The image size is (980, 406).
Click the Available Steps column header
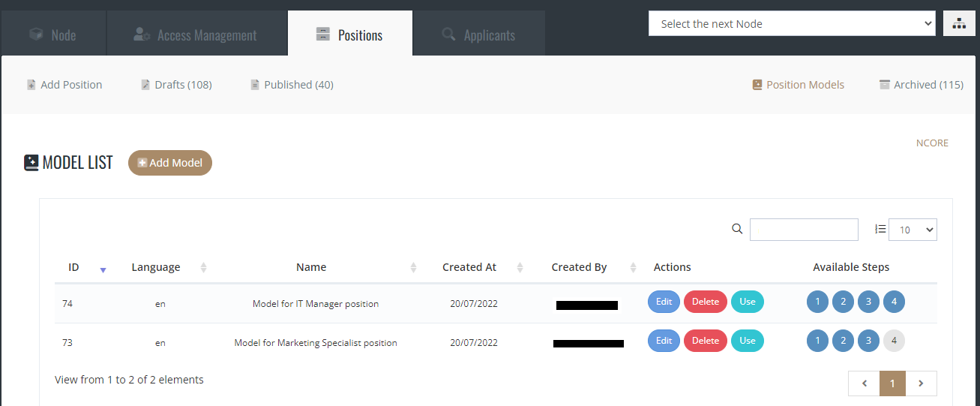point(851,267)
